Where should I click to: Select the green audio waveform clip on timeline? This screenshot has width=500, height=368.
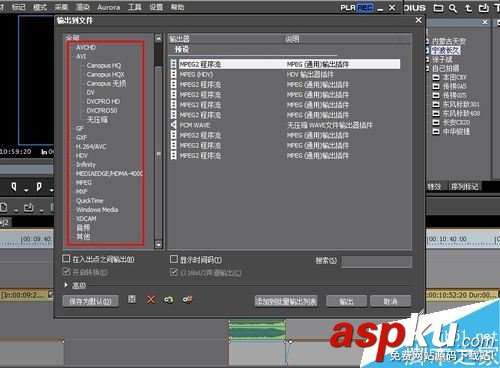(x=257, y=331)
